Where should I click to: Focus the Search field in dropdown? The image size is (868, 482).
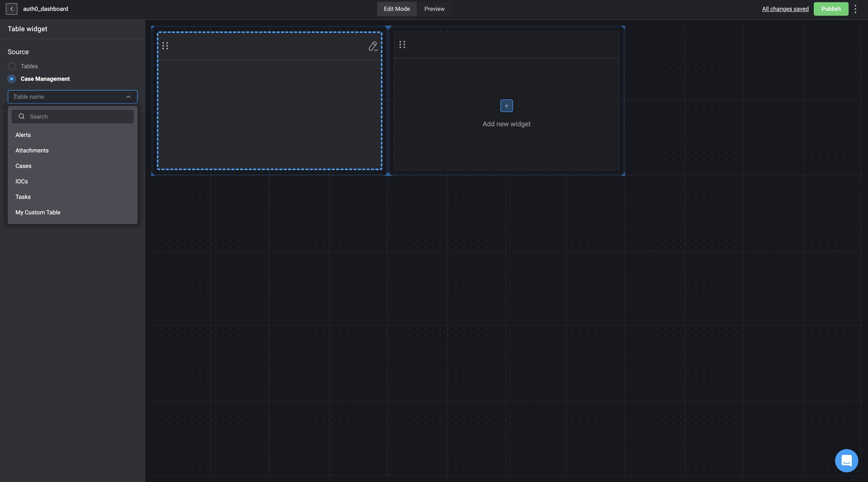72,116
